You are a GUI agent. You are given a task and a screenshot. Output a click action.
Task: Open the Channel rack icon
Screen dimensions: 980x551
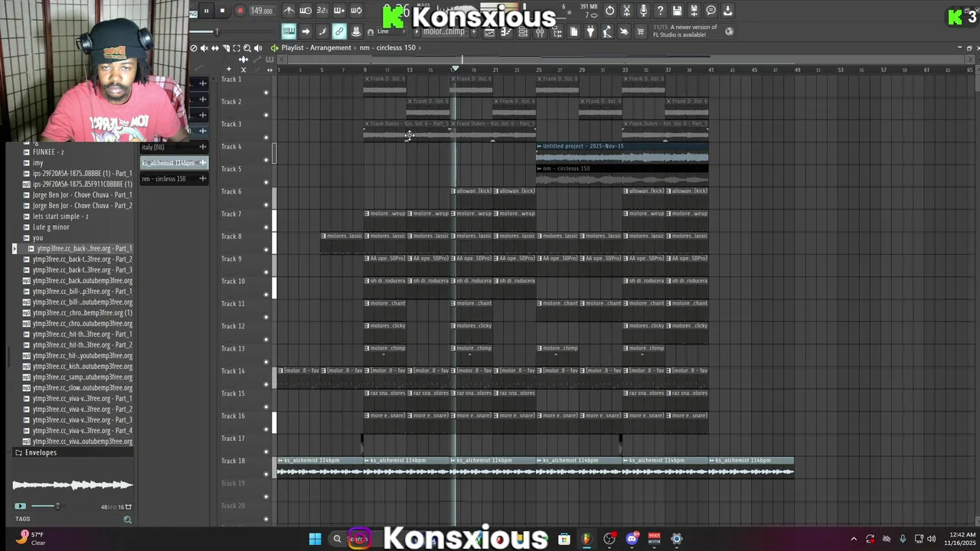pos(523,31)
